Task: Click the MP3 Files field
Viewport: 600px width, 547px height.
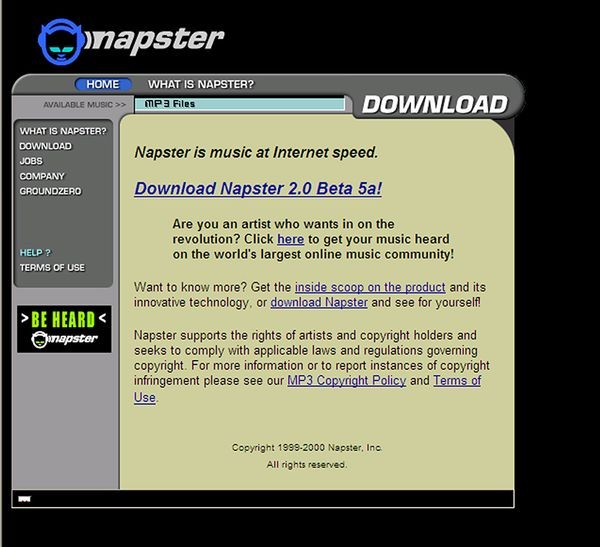Action: pyautogui.click(x=240, y=104)
